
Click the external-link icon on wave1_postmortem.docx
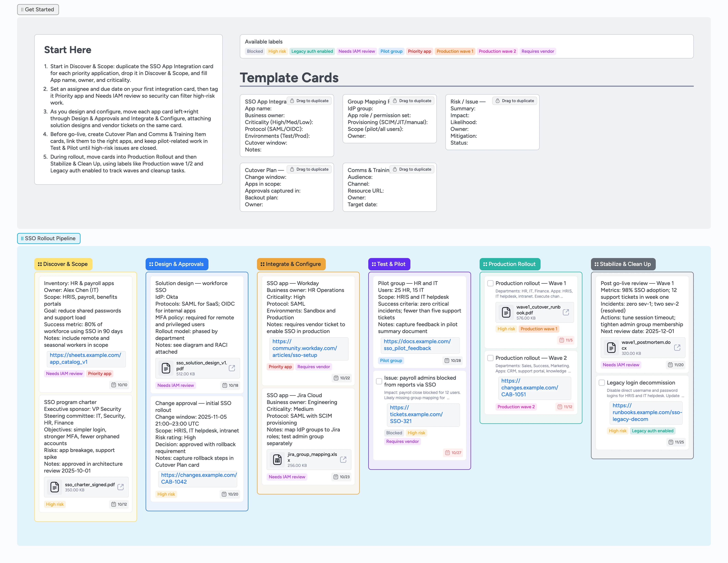[x=677, y=347]
